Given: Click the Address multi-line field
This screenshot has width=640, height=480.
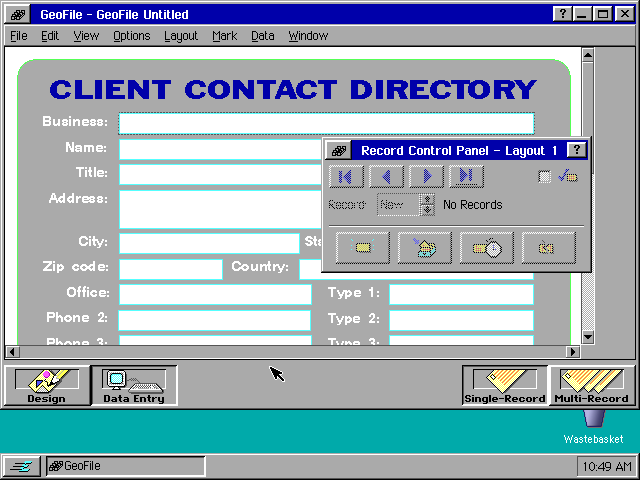Looking at the screenshot, I should coord(220,209).
